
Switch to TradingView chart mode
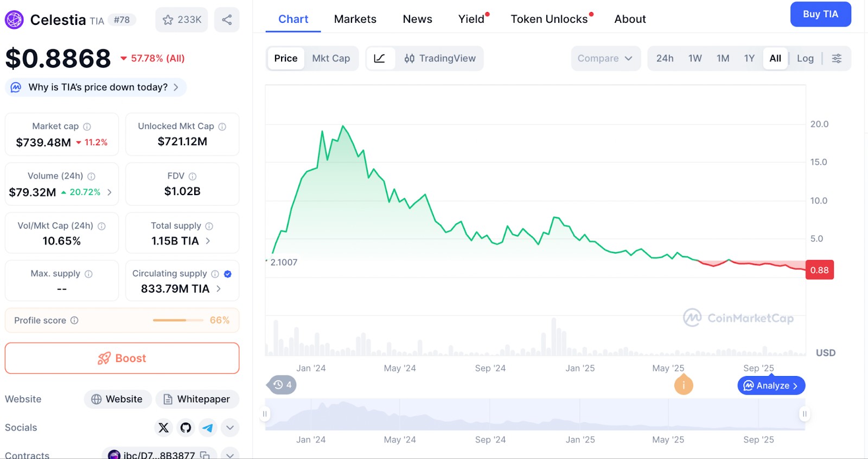440,59
